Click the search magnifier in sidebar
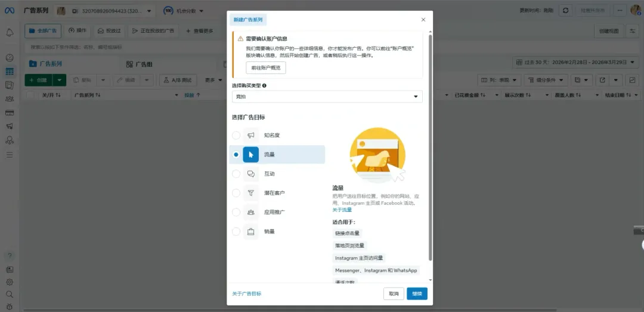644x312 pixels. [10, 294]
